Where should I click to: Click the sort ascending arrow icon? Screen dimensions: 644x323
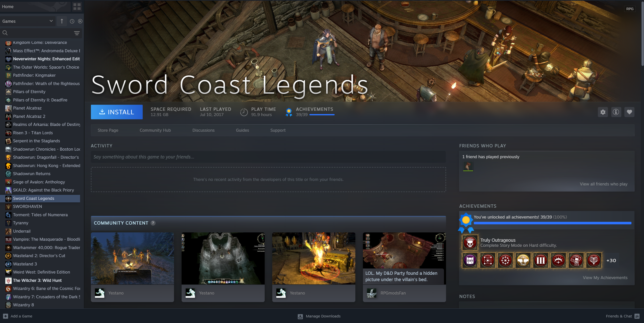pyautogui.click(x=62, y=21)
